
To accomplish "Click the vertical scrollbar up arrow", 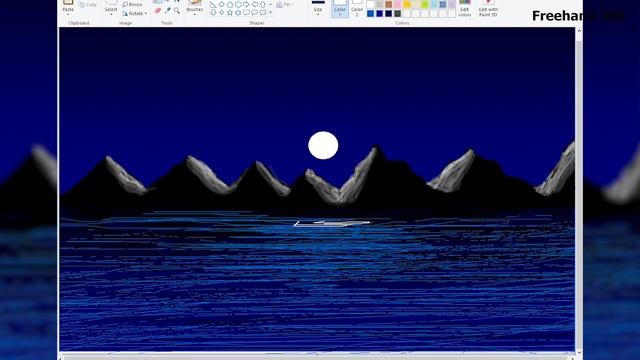I will pyautogui.click(x=579, y=31).
